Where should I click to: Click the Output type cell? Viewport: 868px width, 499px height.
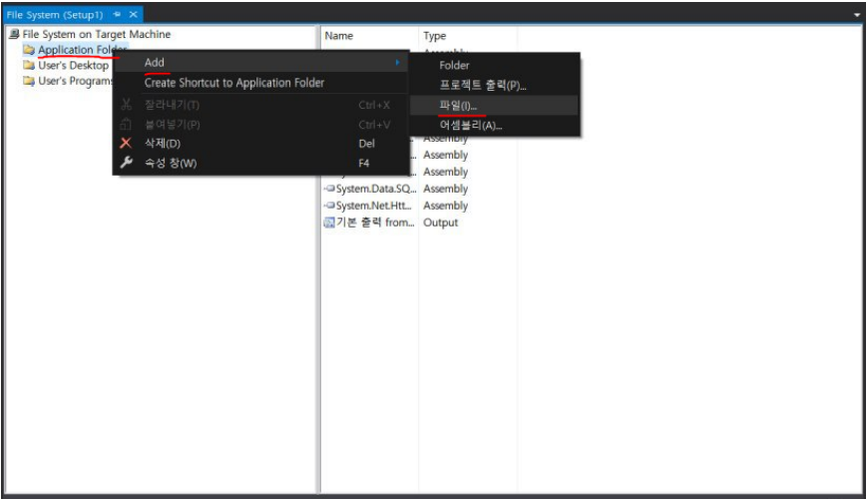tap(441, 223)
